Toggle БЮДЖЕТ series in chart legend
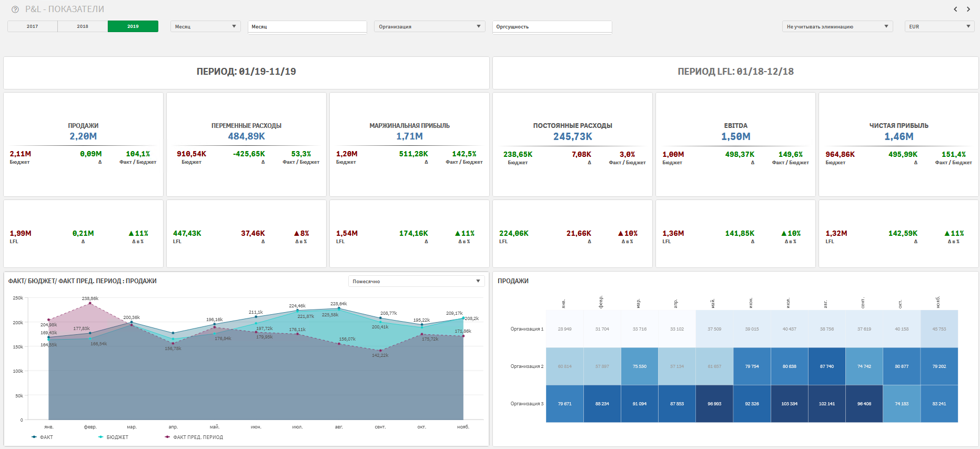Viewport: 980px width, 449px height. coord(113,437)
